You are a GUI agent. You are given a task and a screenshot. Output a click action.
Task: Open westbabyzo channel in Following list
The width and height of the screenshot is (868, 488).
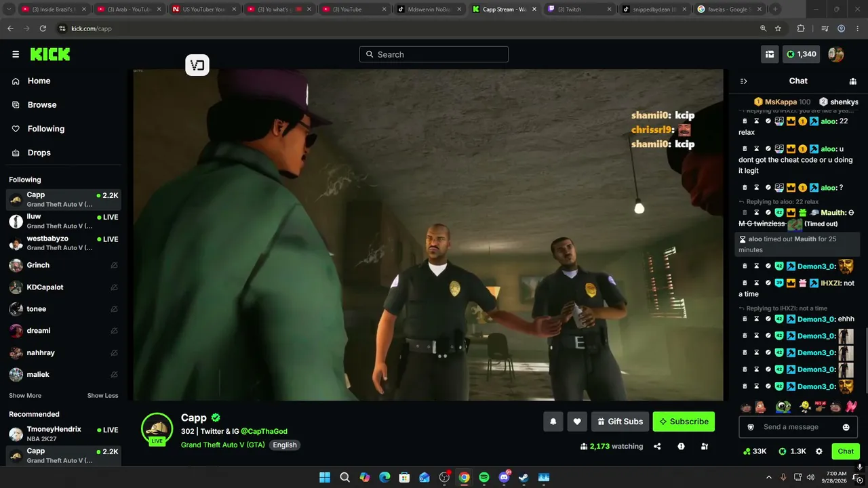pos(64,243)
